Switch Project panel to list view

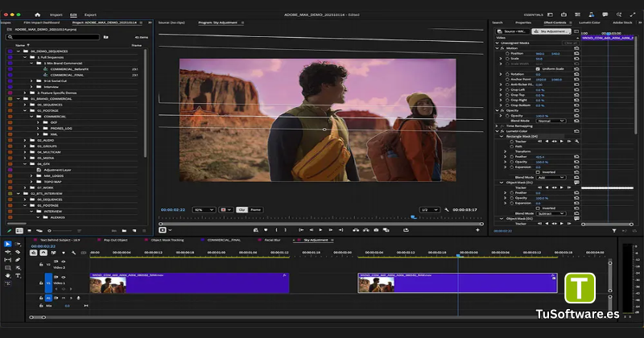point(19,231)
